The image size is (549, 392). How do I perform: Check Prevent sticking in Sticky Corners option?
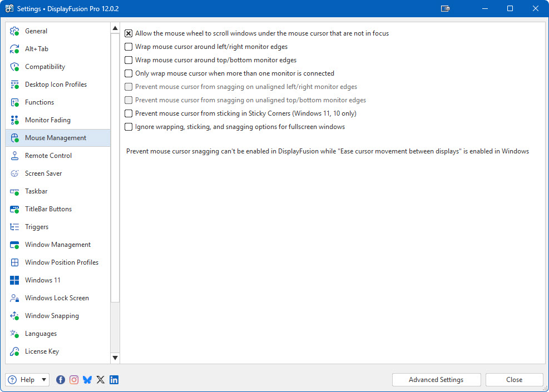click(x=128, y=113)
